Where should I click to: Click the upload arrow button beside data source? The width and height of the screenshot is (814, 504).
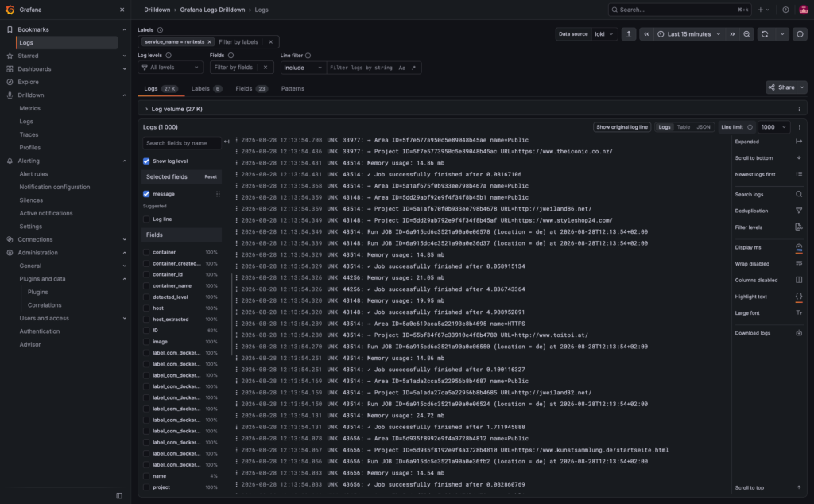(629, 34)
